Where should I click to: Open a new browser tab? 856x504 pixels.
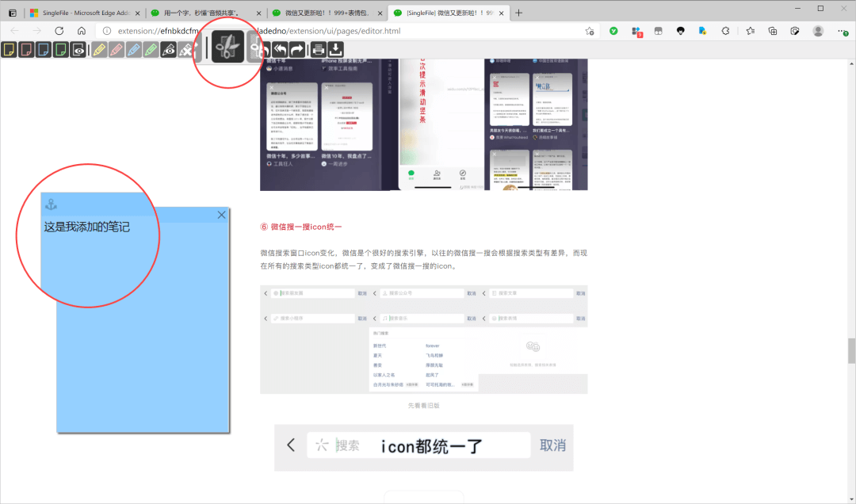(518, 13)
